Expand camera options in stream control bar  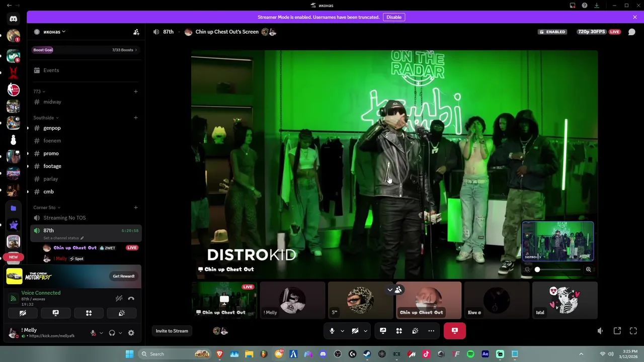[x=365, y=331]
